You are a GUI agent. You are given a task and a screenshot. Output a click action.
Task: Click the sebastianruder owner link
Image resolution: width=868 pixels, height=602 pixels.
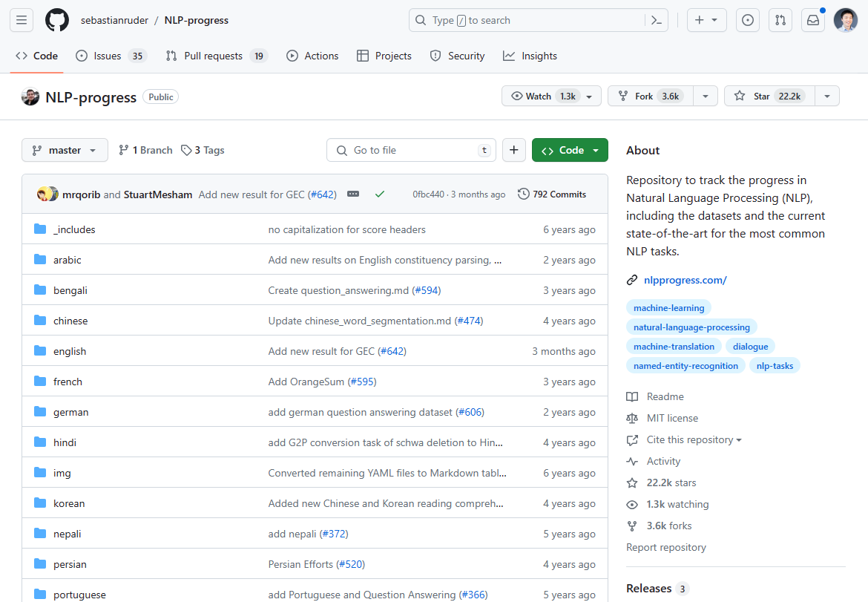[x=114, y=21]
